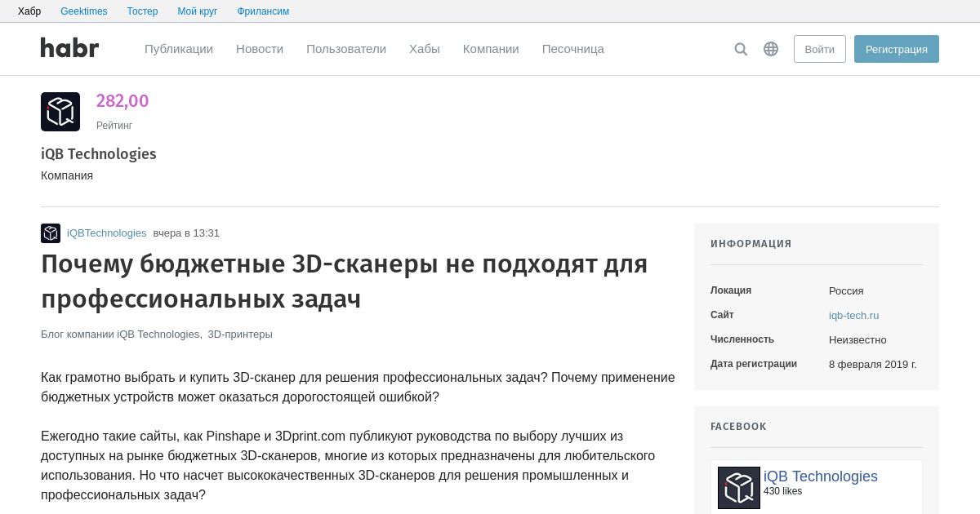Click the habr logo
980x514 pixels.
pos(70,48)
